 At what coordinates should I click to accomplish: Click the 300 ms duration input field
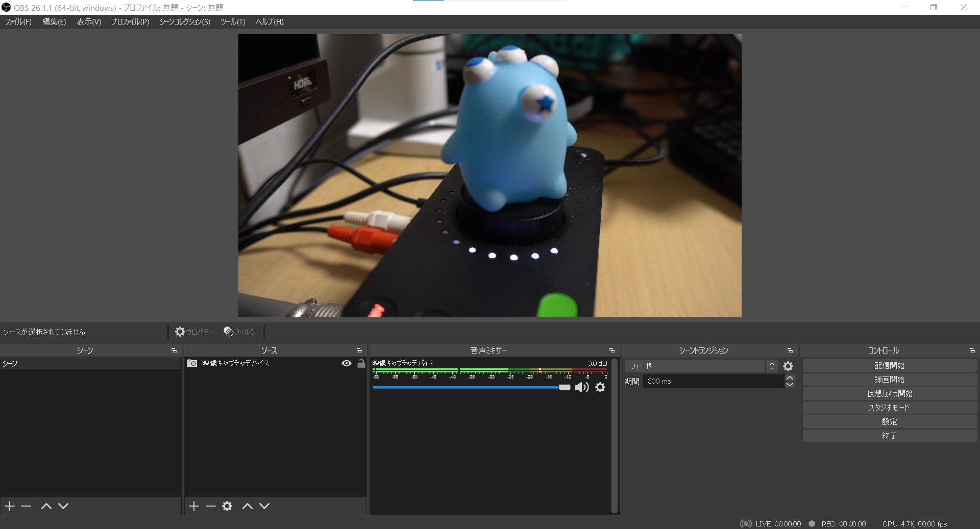point(715,381)
